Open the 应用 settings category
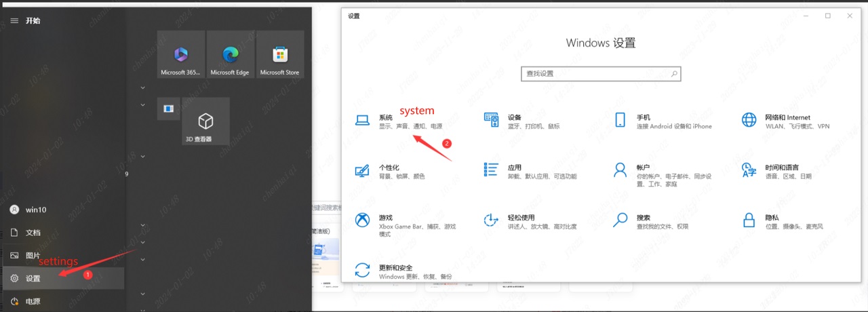 pyautogui.click(x=530, y=172)
